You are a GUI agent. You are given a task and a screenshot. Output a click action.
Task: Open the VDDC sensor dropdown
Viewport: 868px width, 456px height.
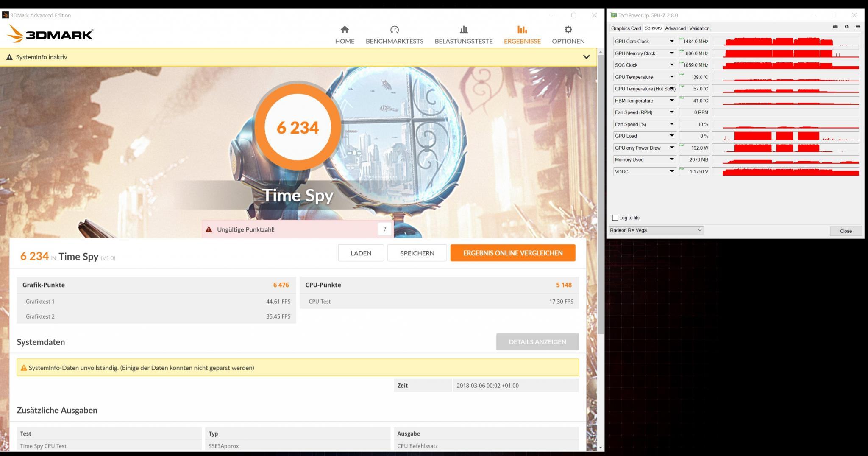tap(672, 171)
